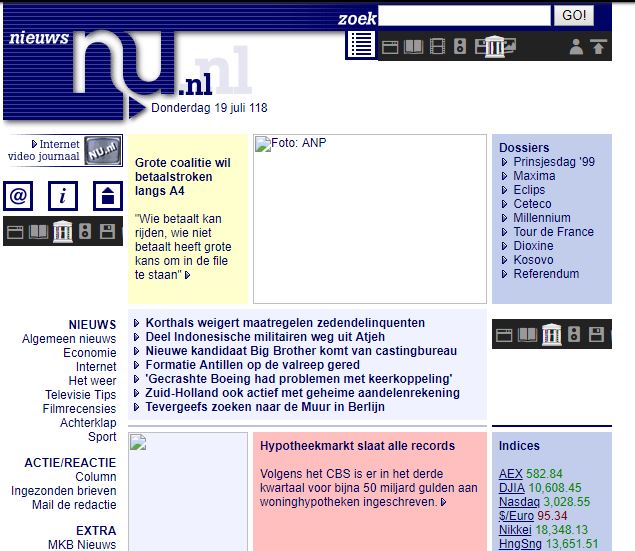This screenshot has width=635, height=551.
Task: Go to Economie section
Action: [x=89, y=353]
